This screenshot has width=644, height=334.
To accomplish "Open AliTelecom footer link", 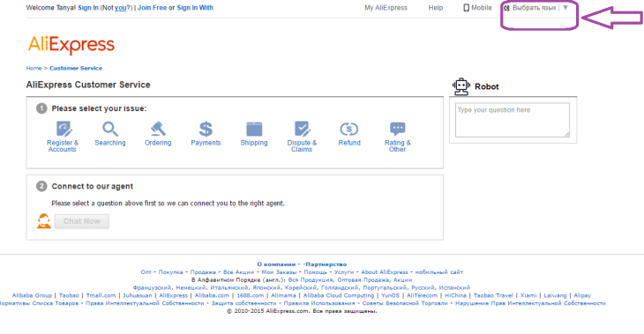I will coord(423,295).
